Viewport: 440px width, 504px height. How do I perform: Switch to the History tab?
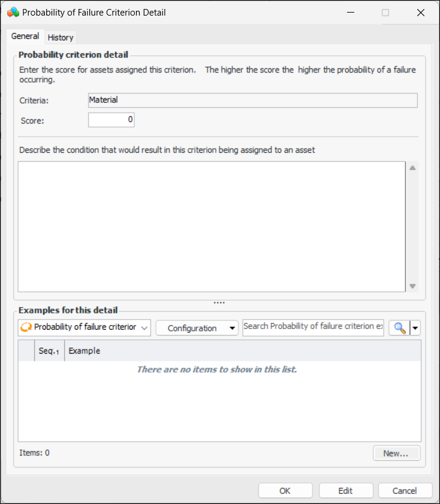(x=61, y=37)
